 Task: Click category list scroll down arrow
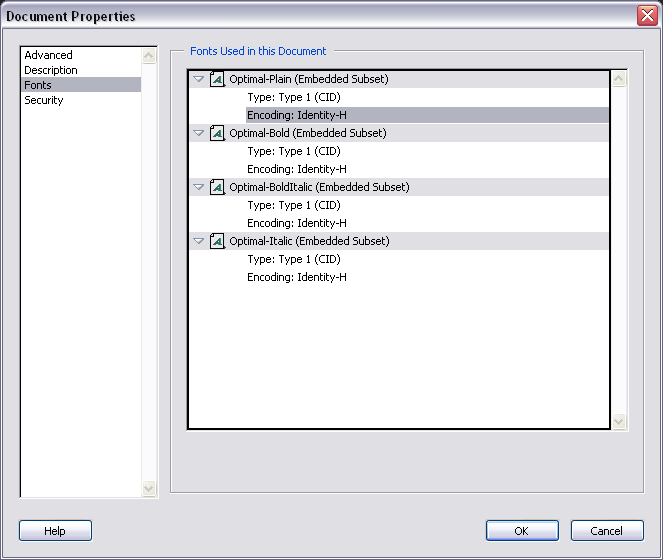pyautogui.click(x=149, y=489)
